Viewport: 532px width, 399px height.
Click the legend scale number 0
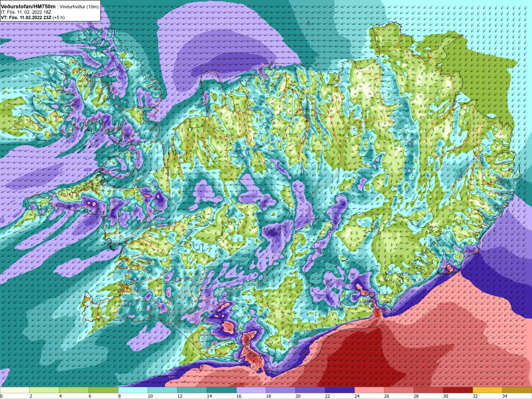(x=2, y=396)
